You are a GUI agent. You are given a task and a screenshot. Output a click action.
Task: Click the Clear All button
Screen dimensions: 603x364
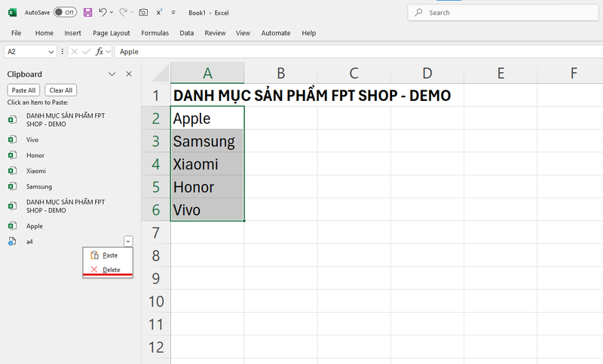61,90
